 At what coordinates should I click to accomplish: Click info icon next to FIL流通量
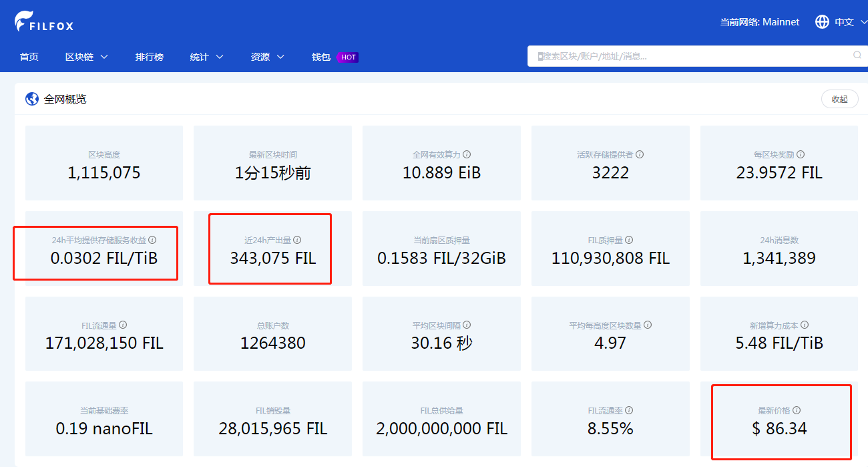click(123, 325)
